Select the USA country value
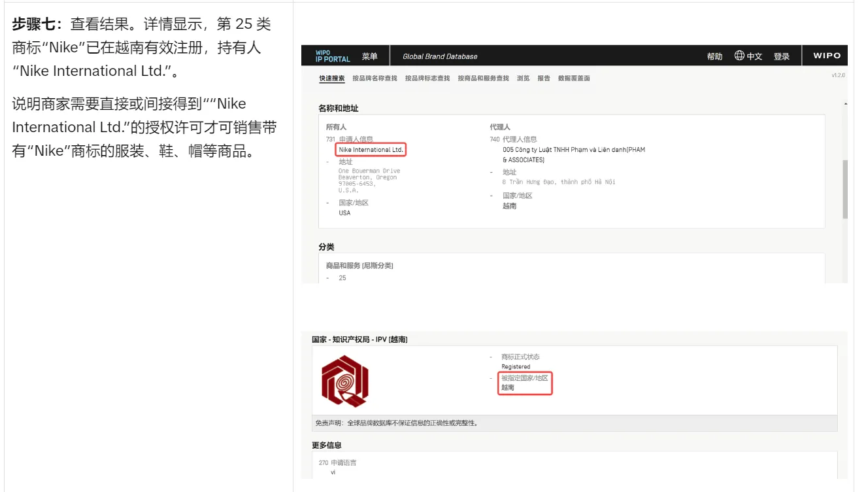 coord(344,213)
